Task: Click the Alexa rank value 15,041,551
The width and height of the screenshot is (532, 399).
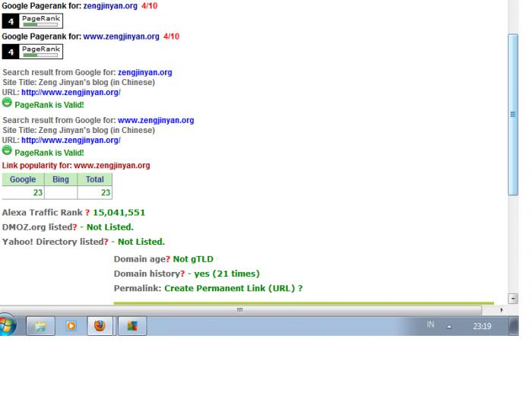Action: click(119, 212)
